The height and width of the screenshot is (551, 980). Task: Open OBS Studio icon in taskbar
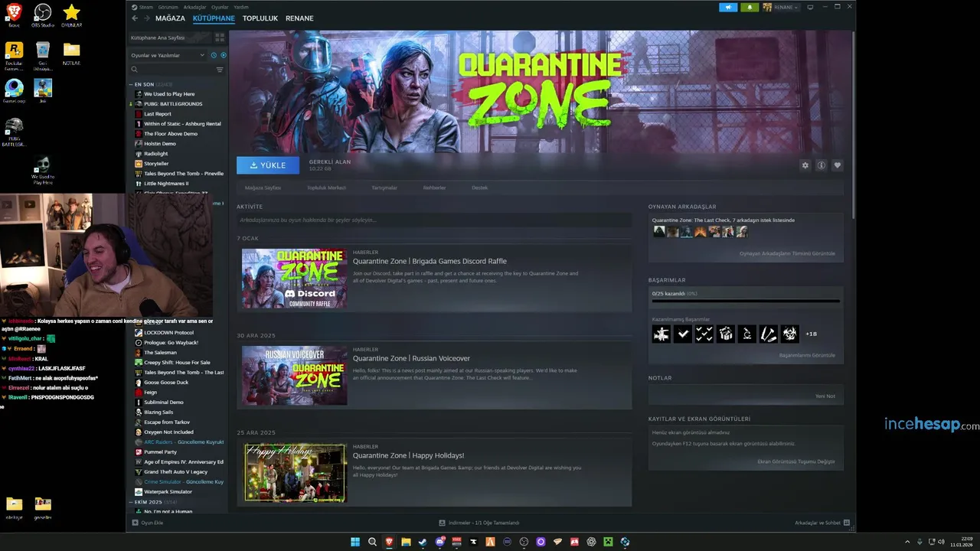524,542
